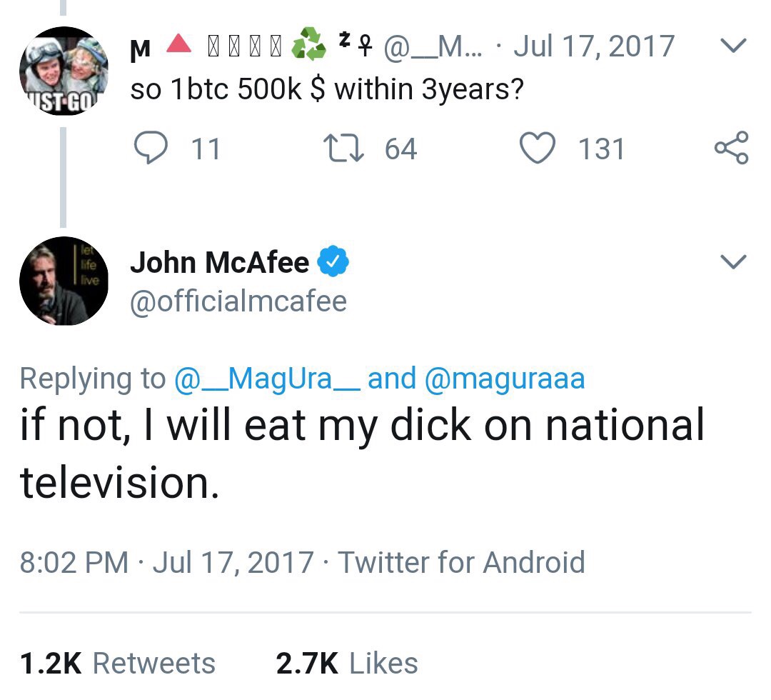This screenshot has height=700, width=771.
Task: Expand options chevron on John McAfee's tweet
Action: tap(733, 262)
